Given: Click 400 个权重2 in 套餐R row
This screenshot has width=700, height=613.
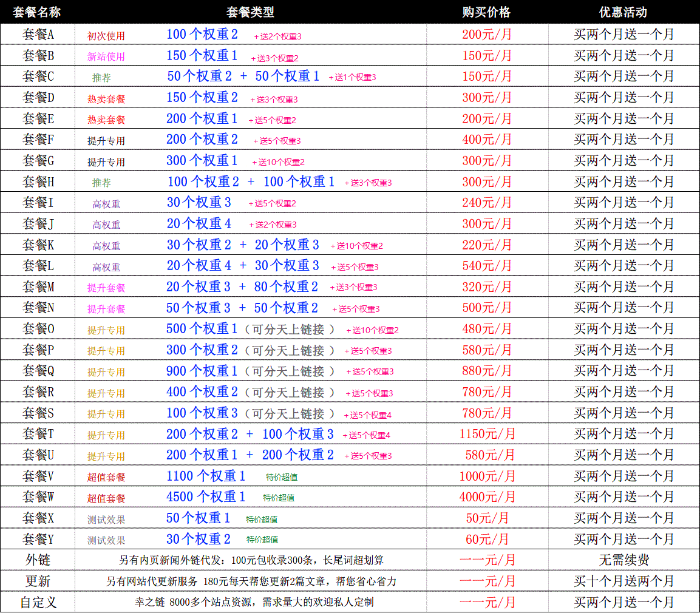Looking at the screenshot, I should pyautogui.click(x=202, y=391).
